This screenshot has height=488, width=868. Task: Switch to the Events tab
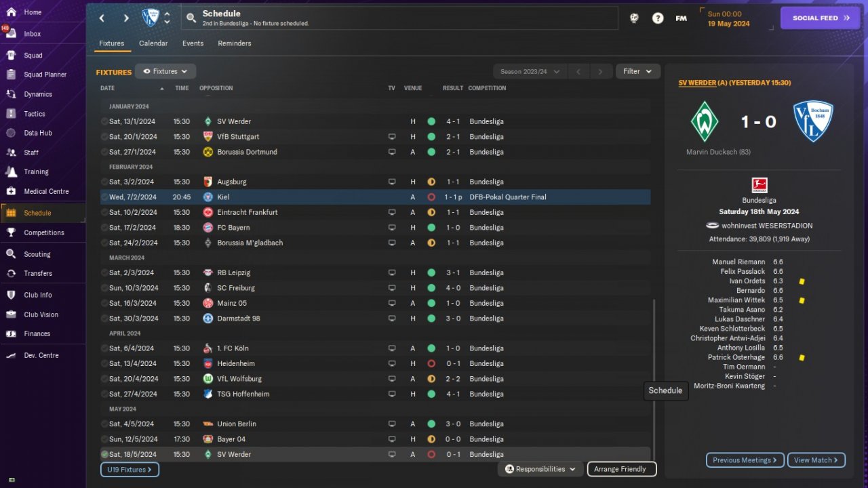click(x=193, y=43)
